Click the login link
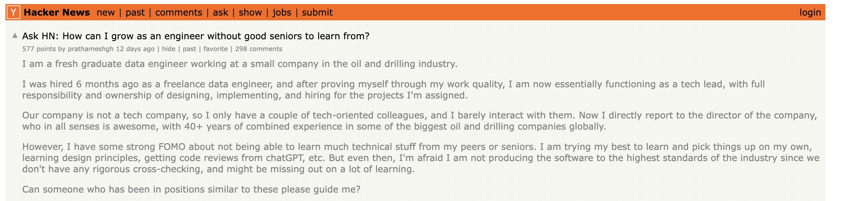The image size is (868, 201). (x=810, y=13)
